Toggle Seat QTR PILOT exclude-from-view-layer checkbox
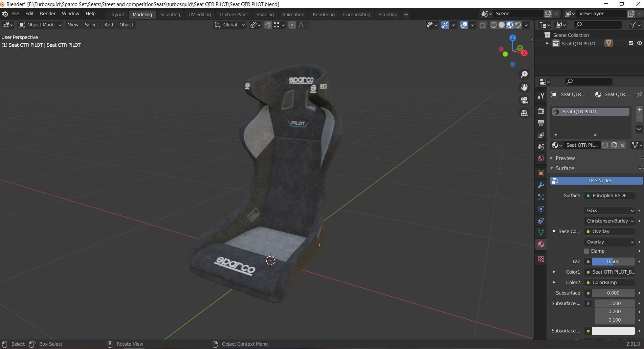Screen dimensions: 644x349 (631, 43)
